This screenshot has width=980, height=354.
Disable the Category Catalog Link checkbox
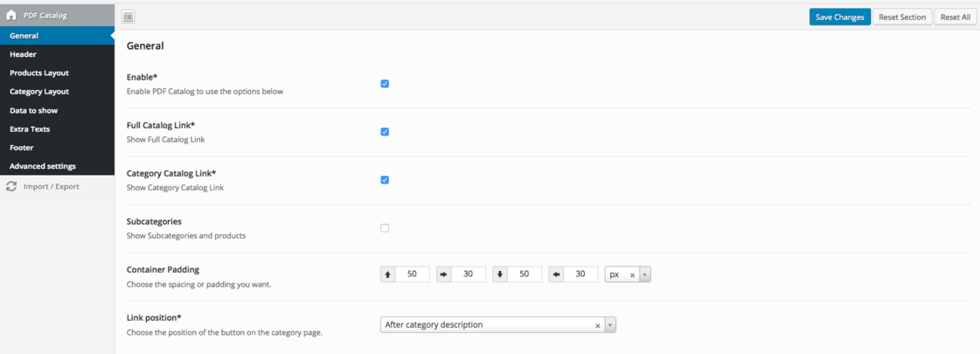coord(385,180)
